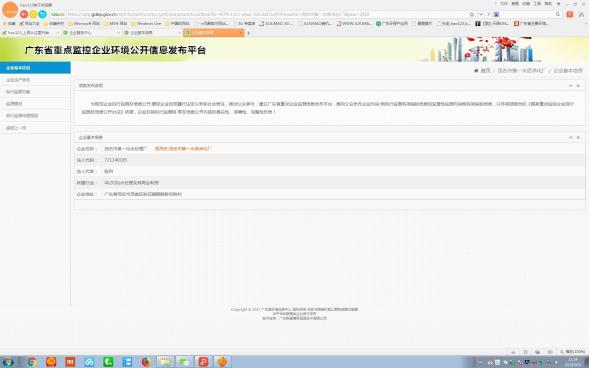590x369 pixels.
Task: Click the Windows Start orb
Action: [8, 362]
